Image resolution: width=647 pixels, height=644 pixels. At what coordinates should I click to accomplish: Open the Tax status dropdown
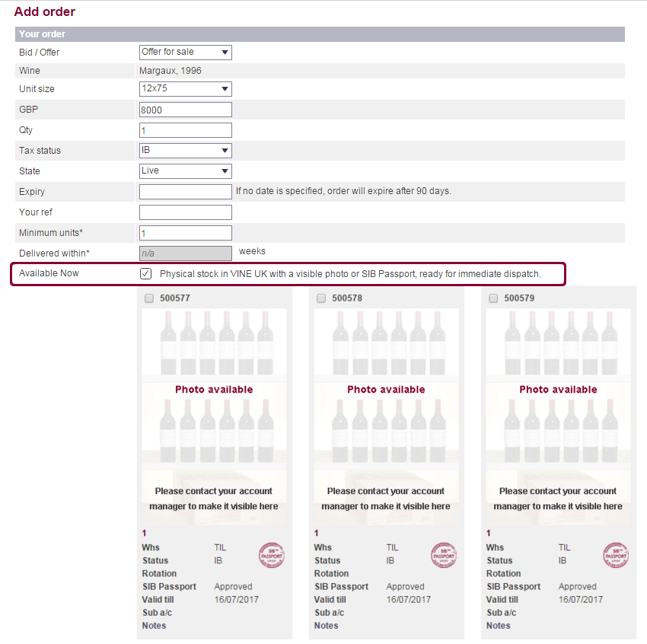click(x=185, y=151)
